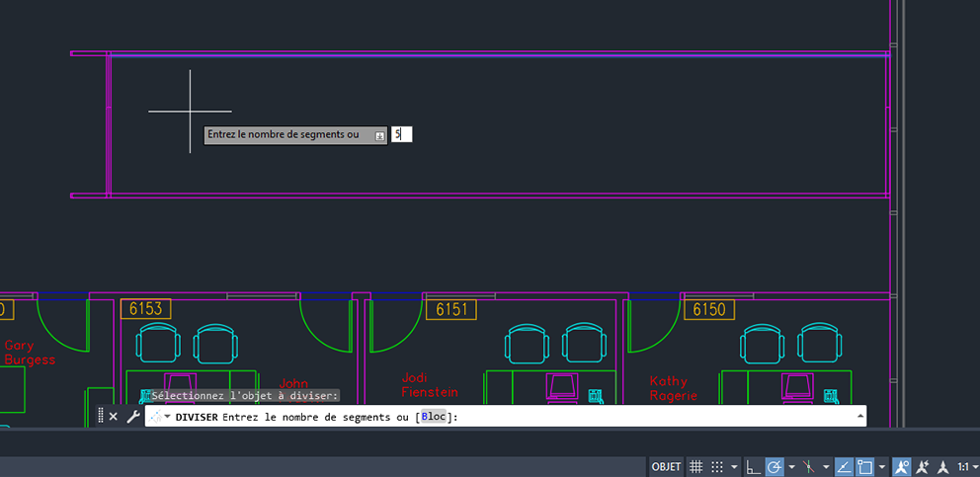Toggle snap mode dotted grid icon

pos(717,467)
